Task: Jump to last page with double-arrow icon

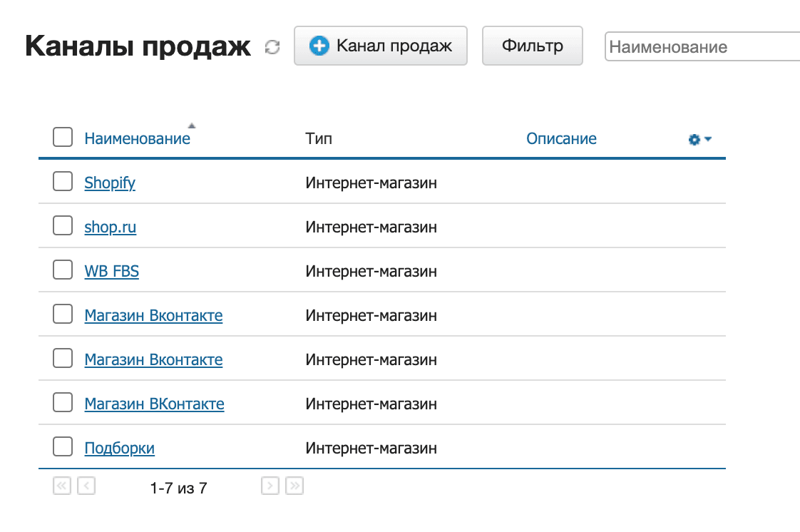Action: (x=294, y=486)
